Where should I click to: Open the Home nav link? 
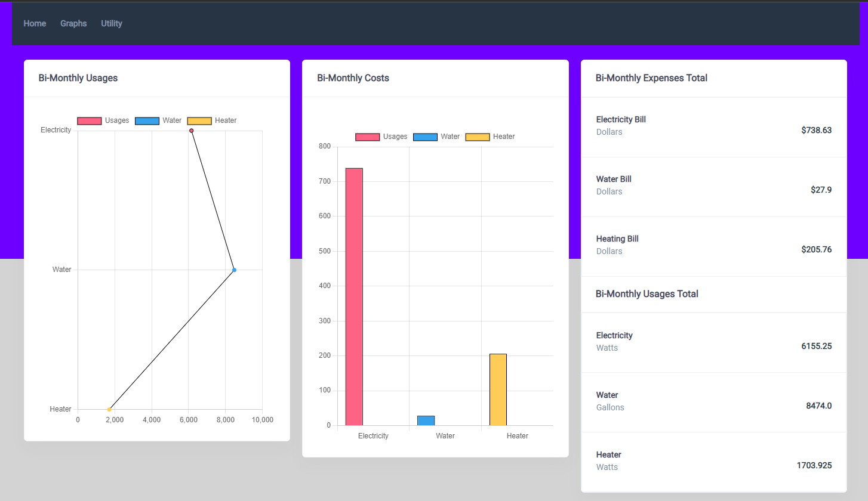pyautogui.click(x=35, y=23)
